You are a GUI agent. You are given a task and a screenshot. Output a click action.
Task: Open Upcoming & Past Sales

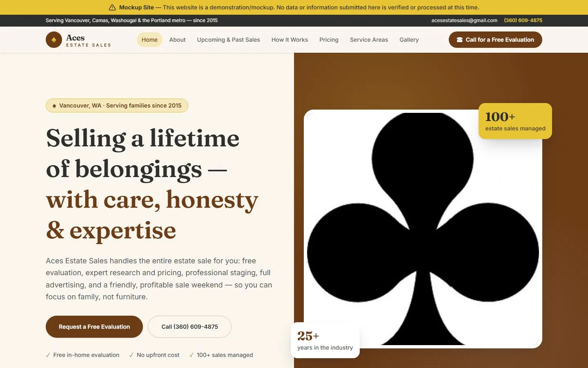[x=228, y=40]
